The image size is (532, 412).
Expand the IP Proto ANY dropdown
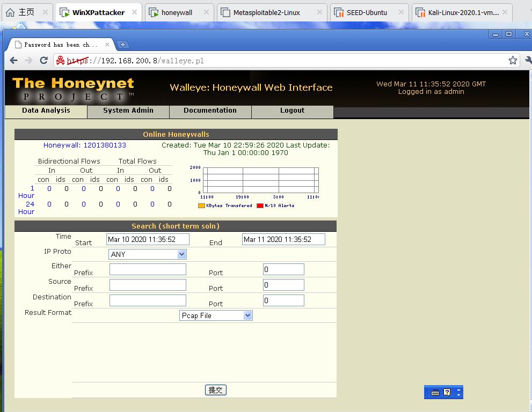tap(147, 254)
